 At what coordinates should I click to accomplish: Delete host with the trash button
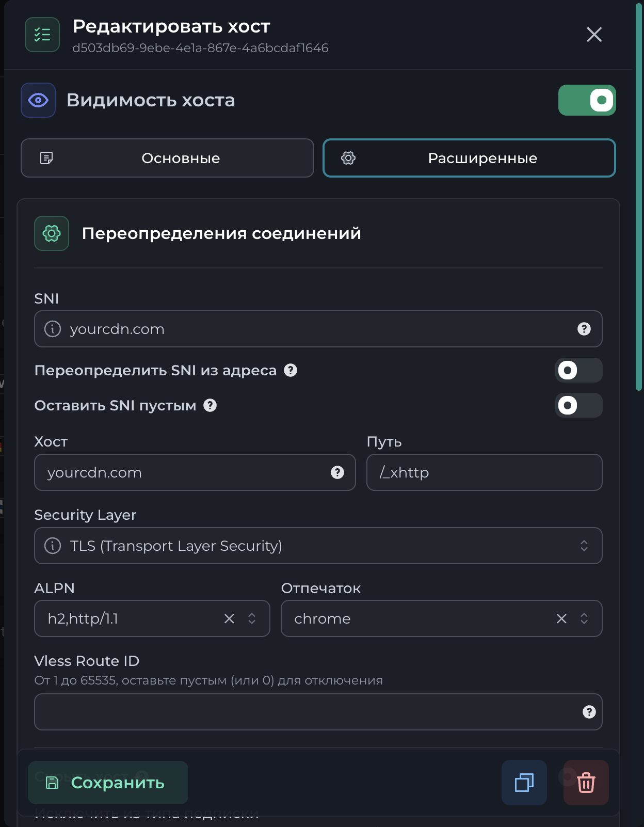[x=586, y=783]
